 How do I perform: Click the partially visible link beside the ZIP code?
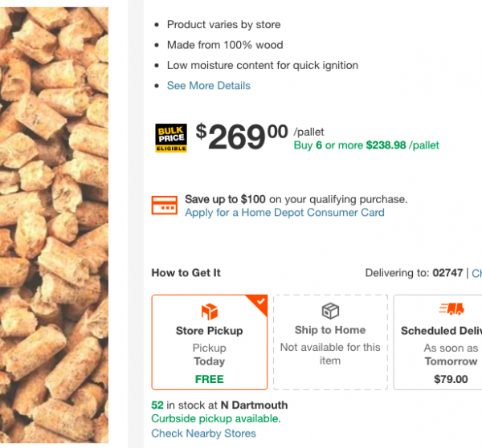coord(476,273)
